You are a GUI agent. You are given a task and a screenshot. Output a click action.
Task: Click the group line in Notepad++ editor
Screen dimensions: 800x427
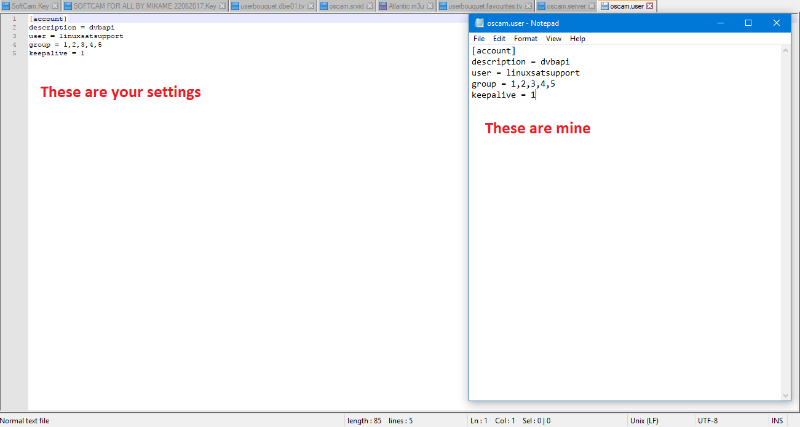point(65,45)
